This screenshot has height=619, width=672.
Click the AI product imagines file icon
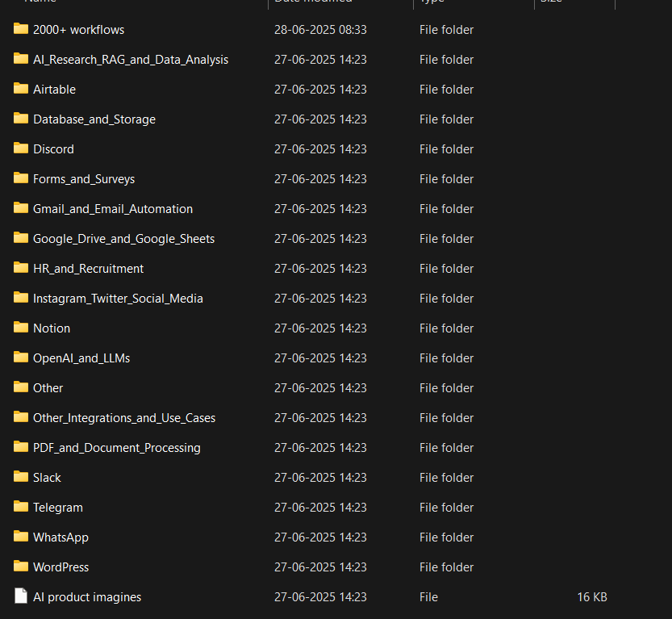tap(21, 596)
